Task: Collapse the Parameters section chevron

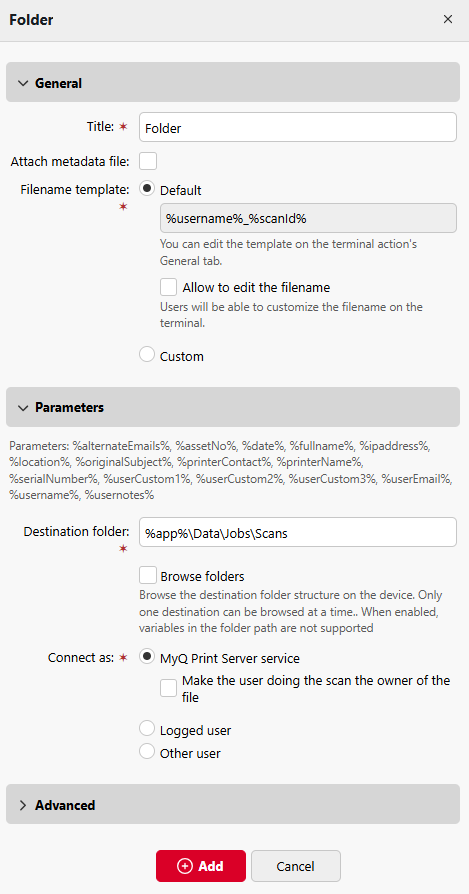Action: 23,408
